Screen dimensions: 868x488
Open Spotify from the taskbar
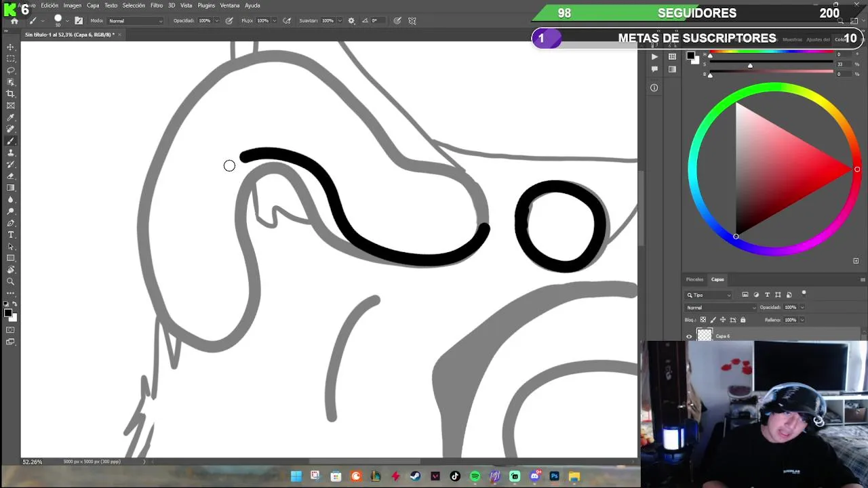[475, 476]
